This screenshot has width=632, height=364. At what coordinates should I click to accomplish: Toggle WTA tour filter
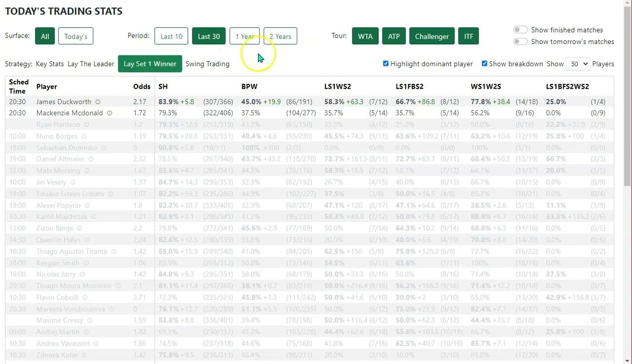tap(365, 36)
